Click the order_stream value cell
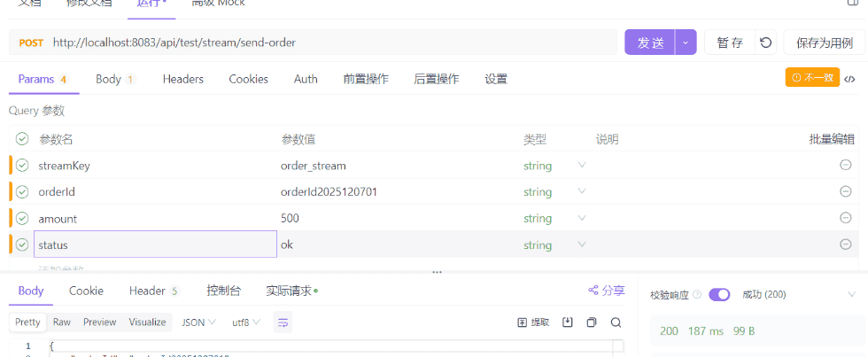The image size is (868, 357). 398,166
